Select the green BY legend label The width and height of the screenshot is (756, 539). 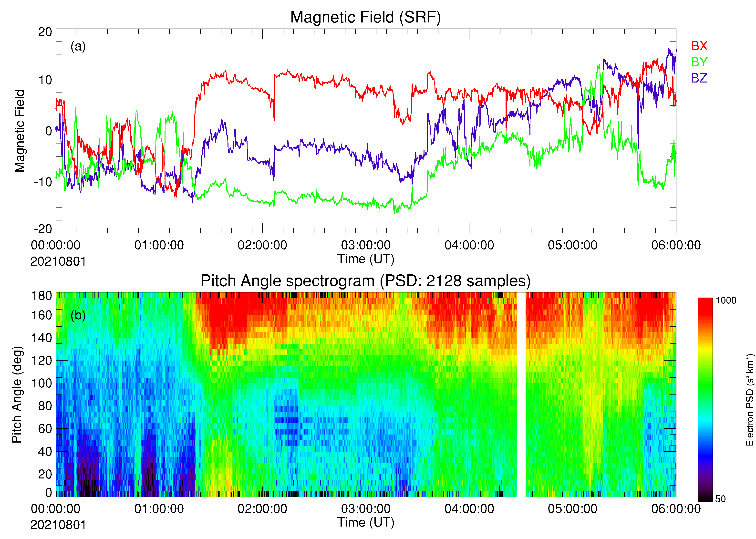pos(699,62)
